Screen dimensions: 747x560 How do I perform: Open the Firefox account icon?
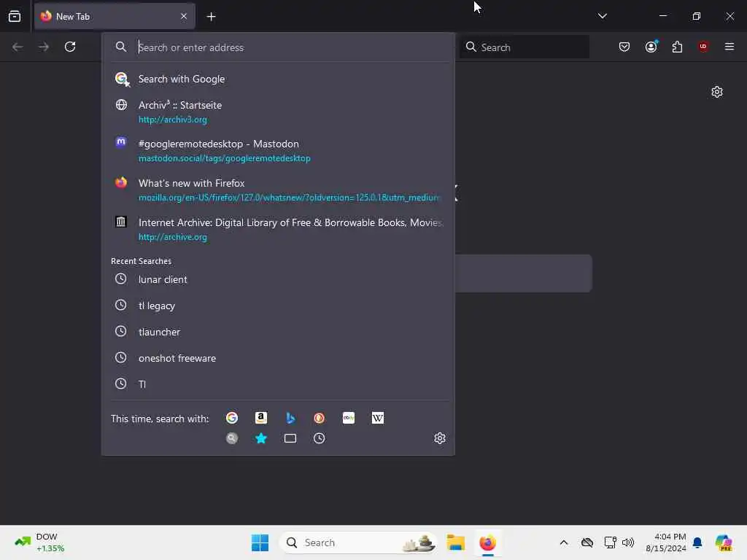pos(651,46)
